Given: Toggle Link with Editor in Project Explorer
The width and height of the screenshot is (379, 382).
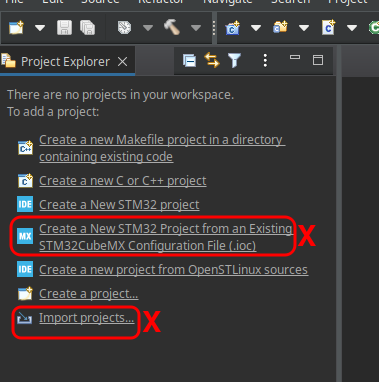Looking at the screenshot, I should [x=212, y=60].
